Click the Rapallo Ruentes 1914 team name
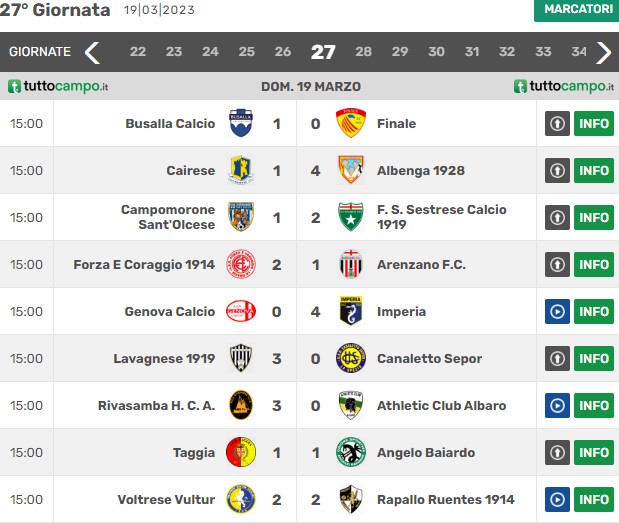The width and height of the screenshot is (619, 523). 445,499
